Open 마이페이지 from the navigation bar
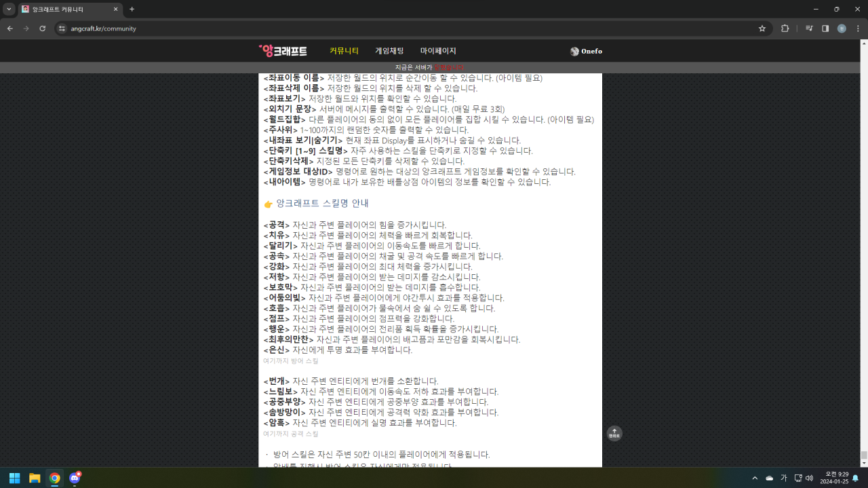 coord(438,51)
